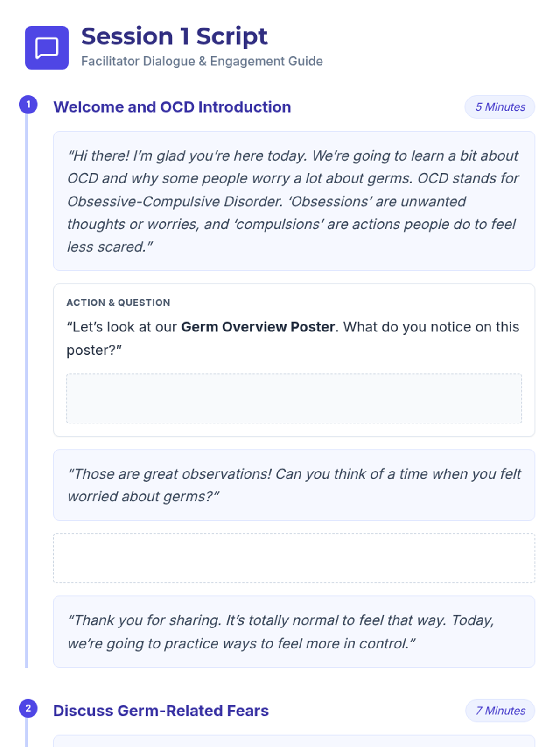This screenshot has width=560, height=747.
Task: Select the "Welcome and OCD Introduction" heading
Action: [172, 107]
